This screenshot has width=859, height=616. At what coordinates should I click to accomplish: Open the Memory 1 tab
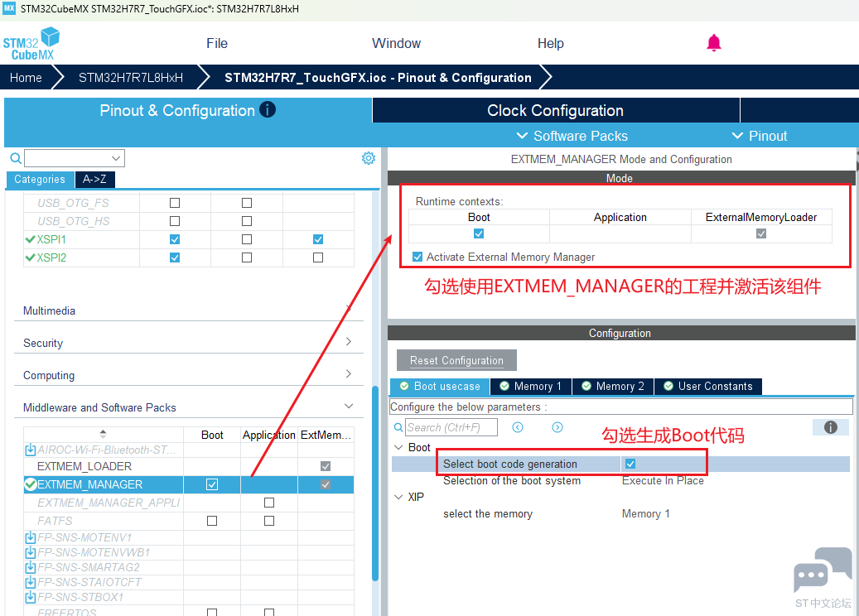tap(531, 386)
